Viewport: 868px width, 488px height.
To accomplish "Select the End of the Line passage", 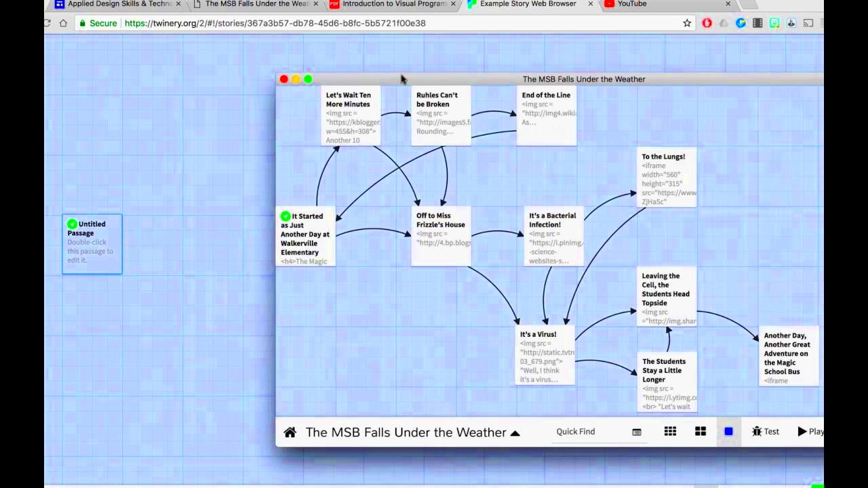I will [x=547, y=115].
